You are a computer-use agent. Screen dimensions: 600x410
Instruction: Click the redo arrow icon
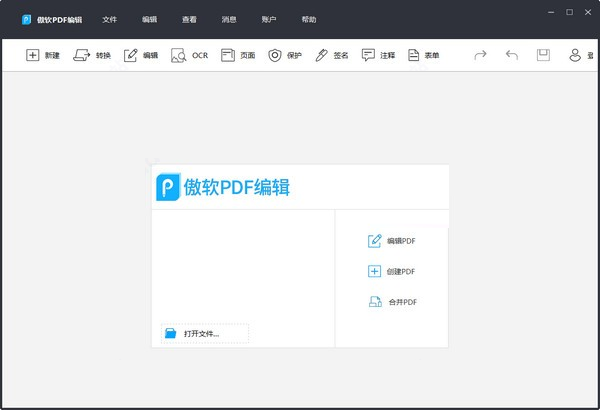(x=480, y=55)
